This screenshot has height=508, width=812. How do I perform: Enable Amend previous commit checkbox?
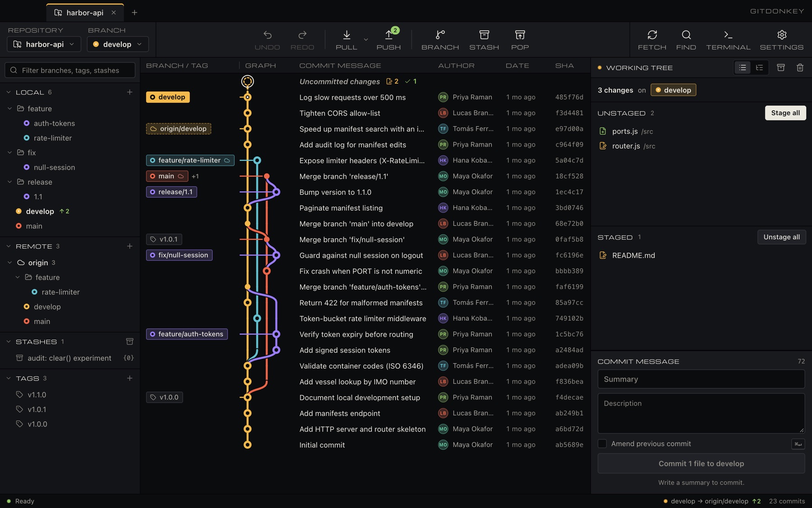[x=602, y=444]
